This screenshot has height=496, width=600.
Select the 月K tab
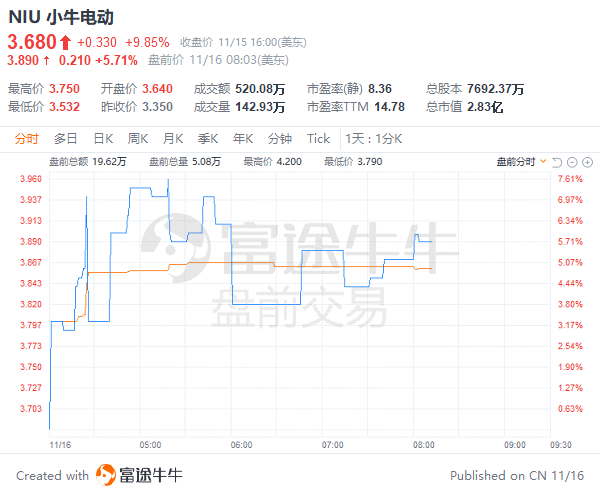pyautogui.click(x=173, y=139)
